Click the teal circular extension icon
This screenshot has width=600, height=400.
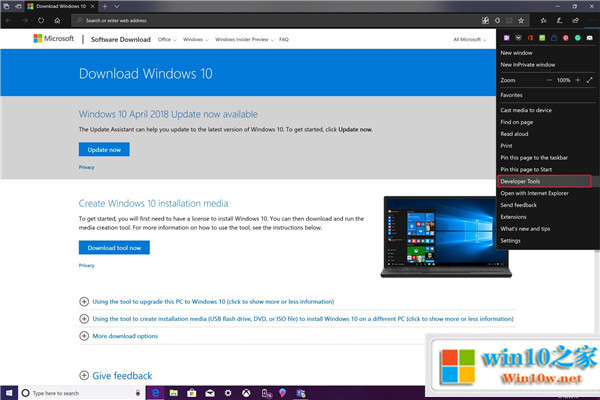577,38
